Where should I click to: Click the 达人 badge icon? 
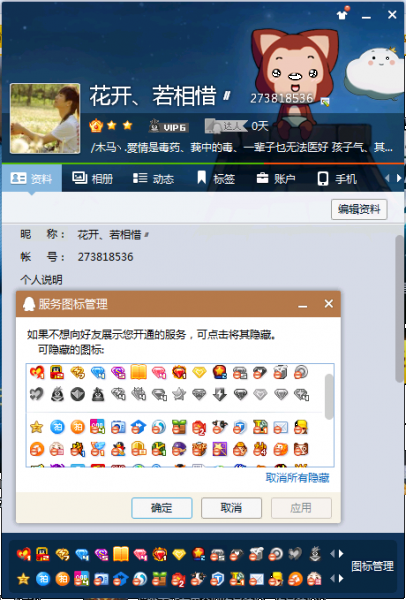pyautogui.click(x=226, y=126)
